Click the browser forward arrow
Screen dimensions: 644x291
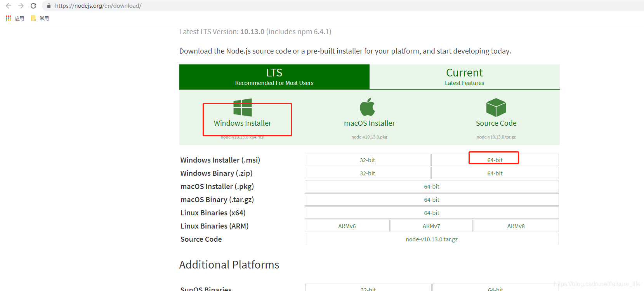(21, 6)
